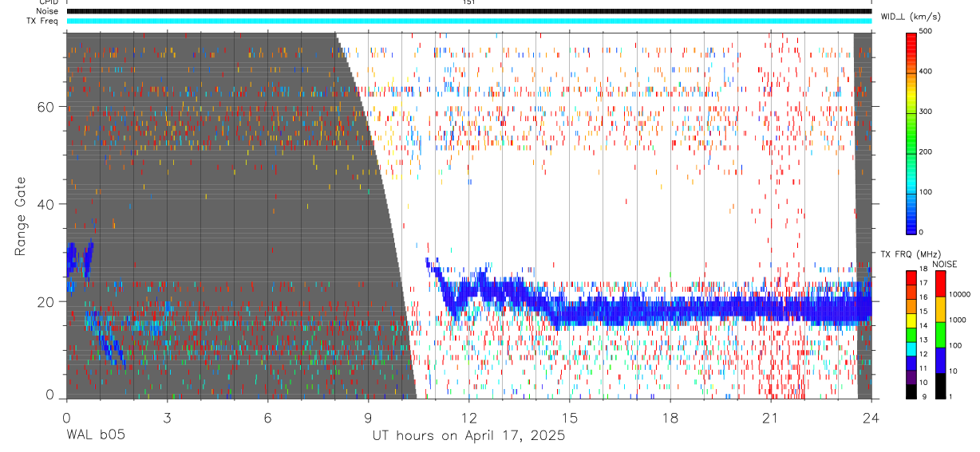
Task: Click the 'WAL b05' radar beam label
Action: 95,435
